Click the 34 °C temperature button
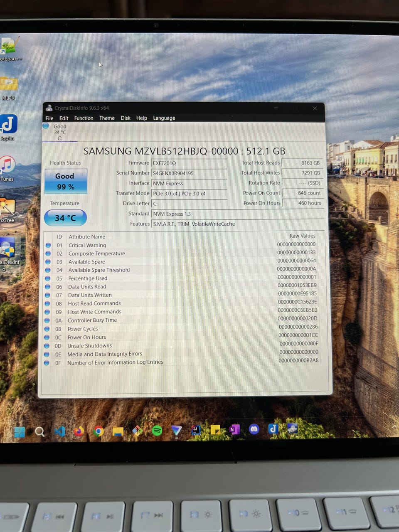The width and height of the screenshot is (399, 532). [x=65, y=218]
